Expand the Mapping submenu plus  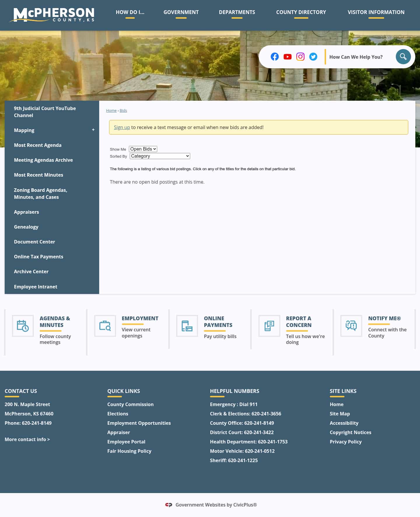[x=93, y=130]
